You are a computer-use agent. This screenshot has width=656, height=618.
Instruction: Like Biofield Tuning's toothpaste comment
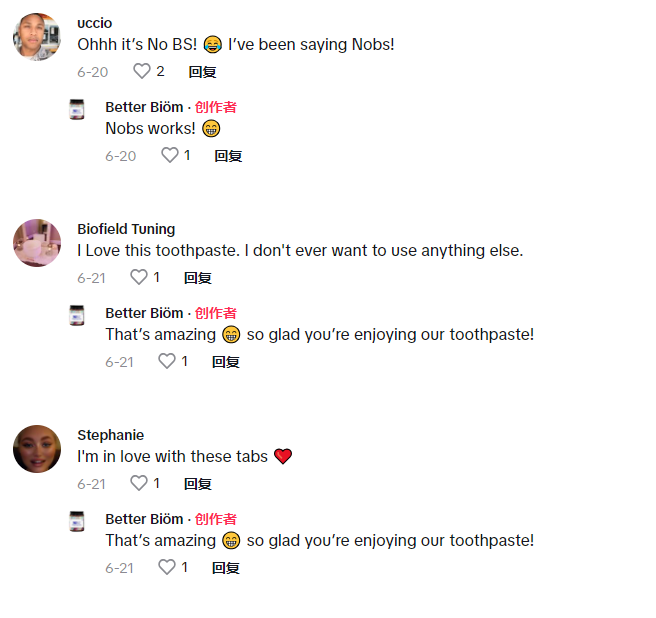coord(139,278)
